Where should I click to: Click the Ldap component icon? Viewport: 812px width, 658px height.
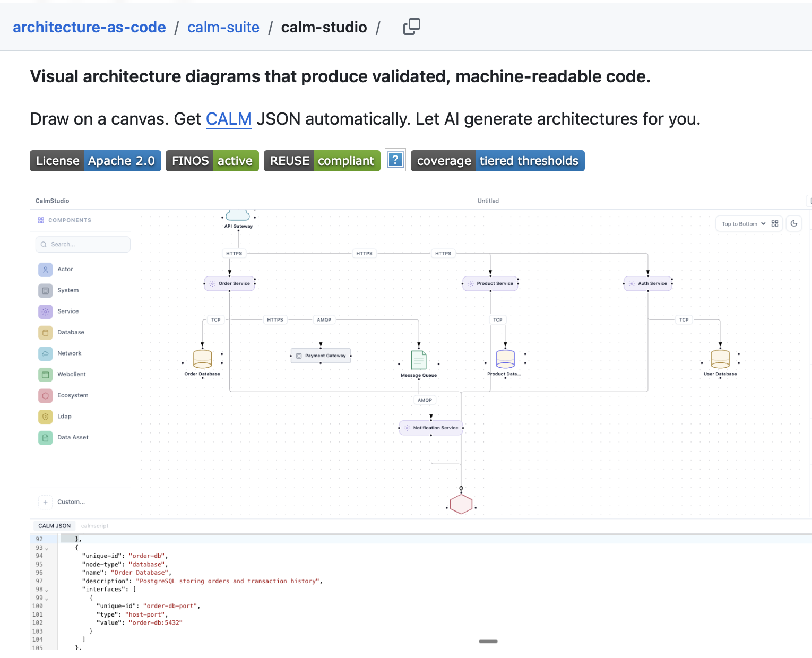coord(46,417)
